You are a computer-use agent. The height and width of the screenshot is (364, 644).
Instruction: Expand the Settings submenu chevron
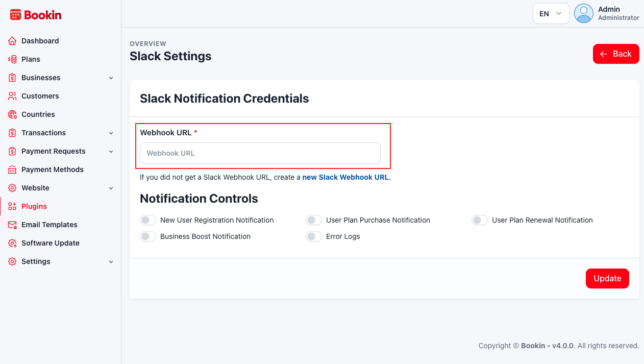tap(111, 262)
